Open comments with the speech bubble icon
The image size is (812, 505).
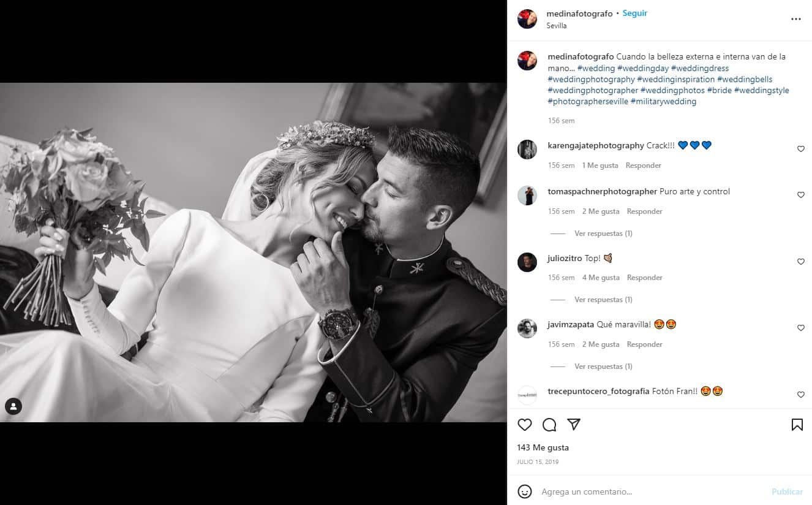pos(549,425)
